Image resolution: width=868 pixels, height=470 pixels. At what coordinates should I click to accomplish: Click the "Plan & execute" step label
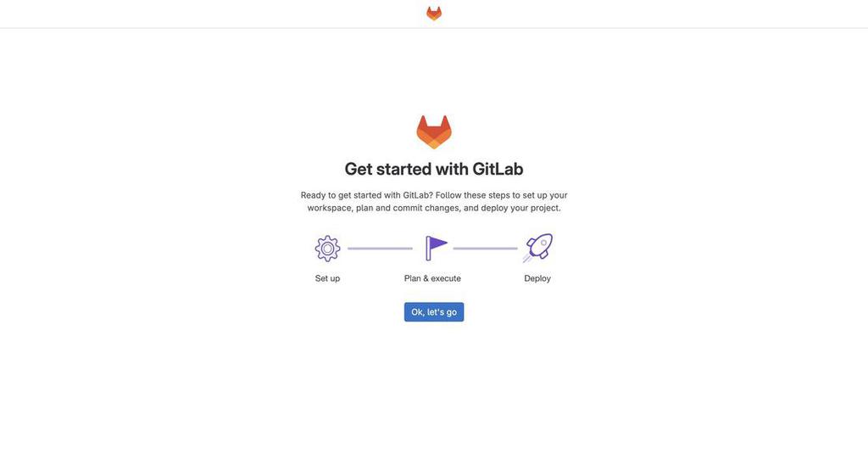432,278
